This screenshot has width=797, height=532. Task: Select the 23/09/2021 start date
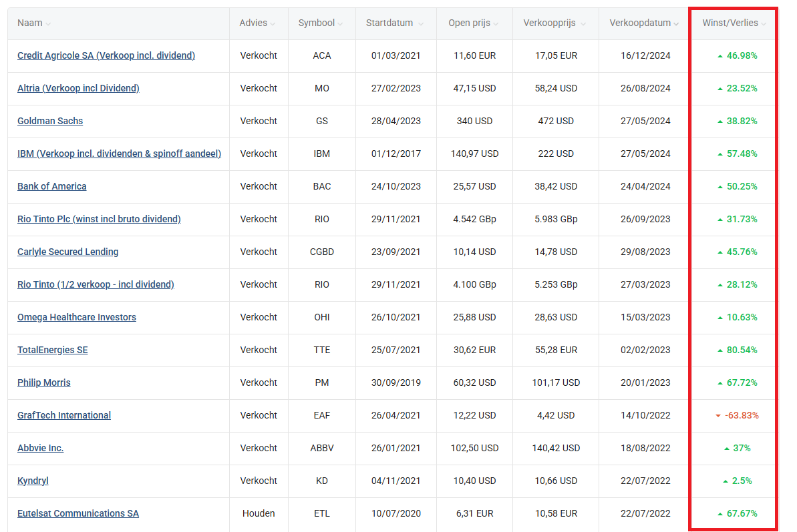pyautogui.click(x=396, y=252)
